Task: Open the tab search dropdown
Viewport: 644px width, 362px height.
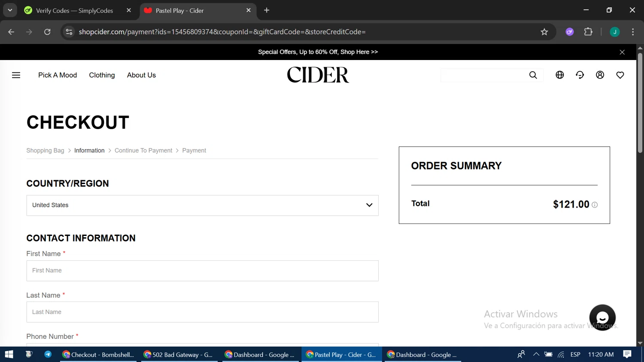Action: click(10, 10)
